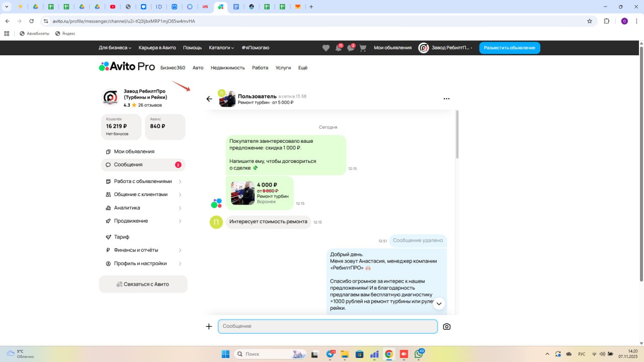Open Помощь link in header
This screenshot has width=644, height=362.
[192, 48]
